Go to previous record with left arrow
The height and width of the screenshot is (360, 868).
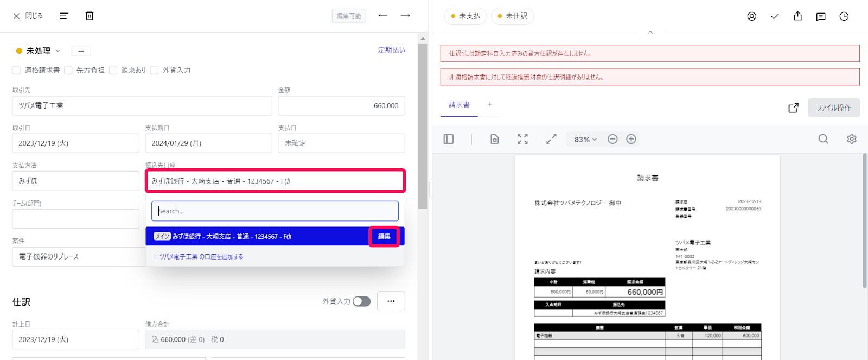point(382,16)
